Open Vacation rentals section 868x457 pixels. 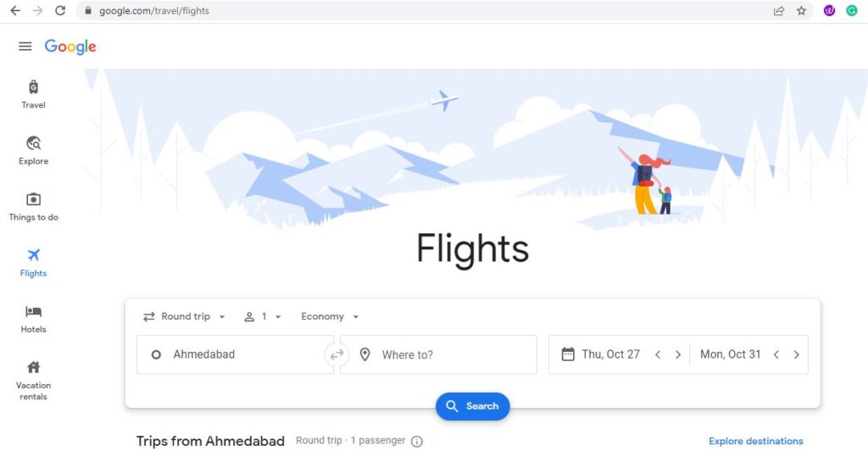pos(33,381)
